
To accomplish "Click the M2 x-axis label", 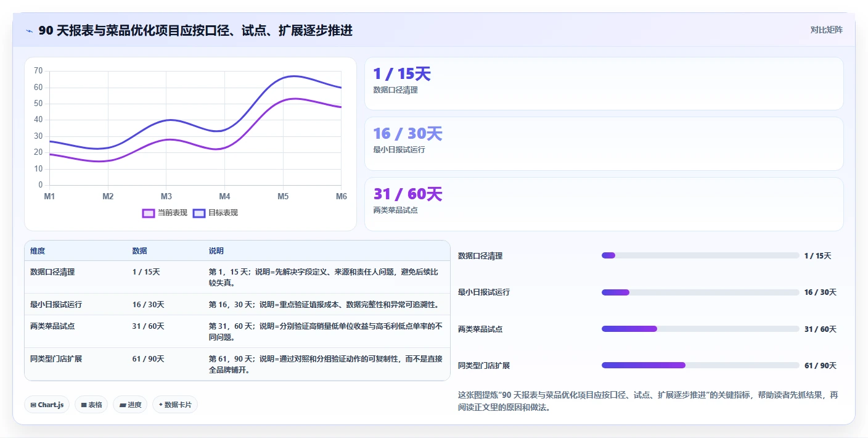I will 108,196.
